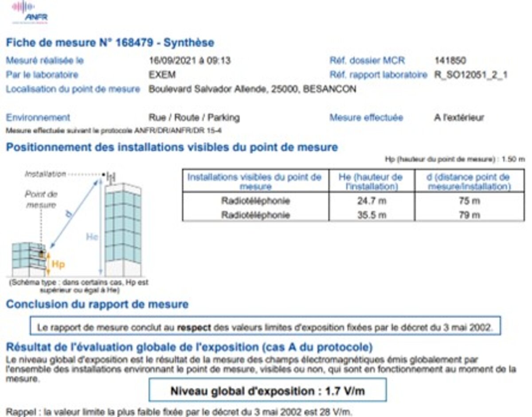Click the 'He (hauteur de l'installation)' column header
The width and height of the screenshot is (532, 417).
pos(371,182)
